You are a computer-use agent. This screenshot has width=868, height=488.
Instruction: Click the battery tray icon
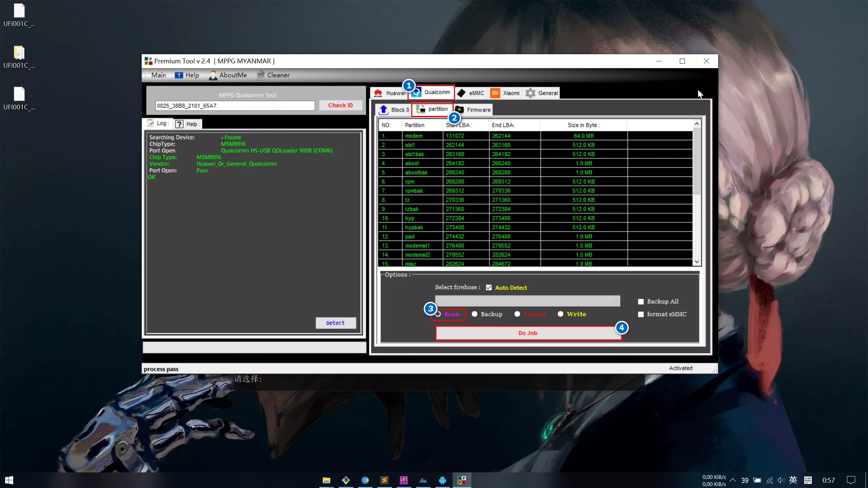point(757,480)
